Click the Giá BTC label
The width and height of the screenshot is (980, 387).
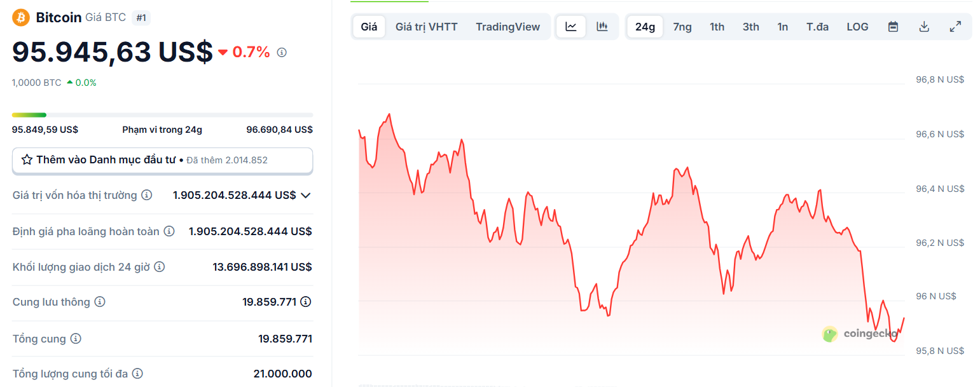click(x=106, y=18)
